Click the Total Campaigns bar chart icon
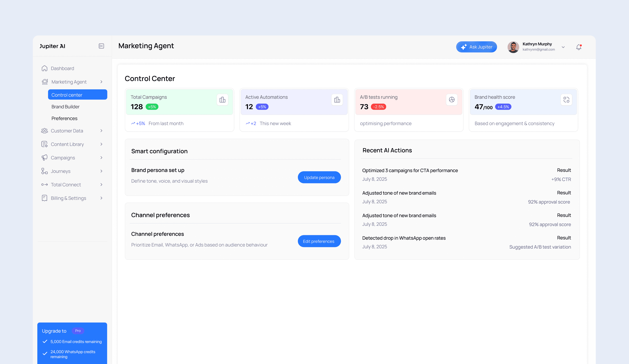 [222, 100]
